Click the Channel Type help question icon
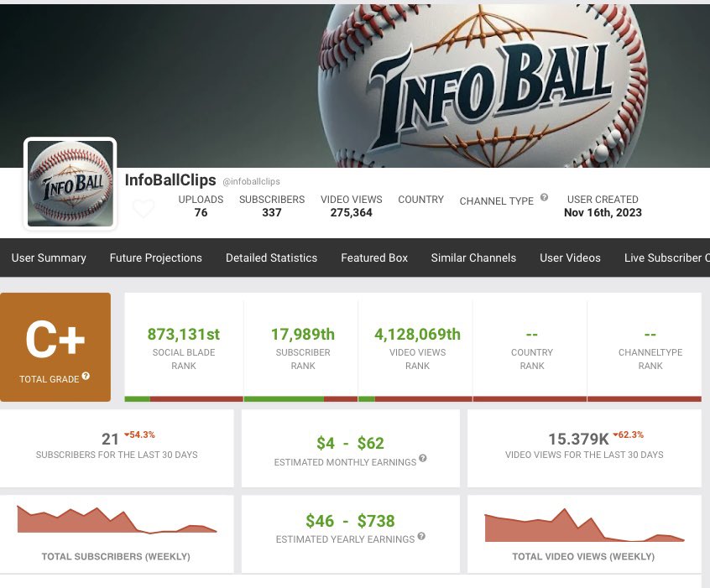Image resolution: width=710 pixels, height=588 pixels. click(x=545, y=197)
